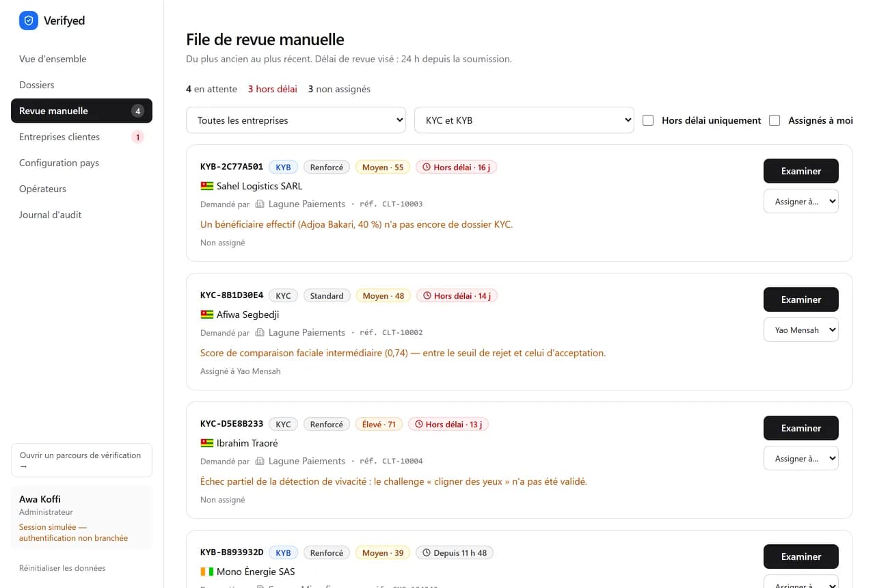Screen dimensions: 875x588
Task: Click the '3 hors délai' counter
Action: [x=273, y=89]
